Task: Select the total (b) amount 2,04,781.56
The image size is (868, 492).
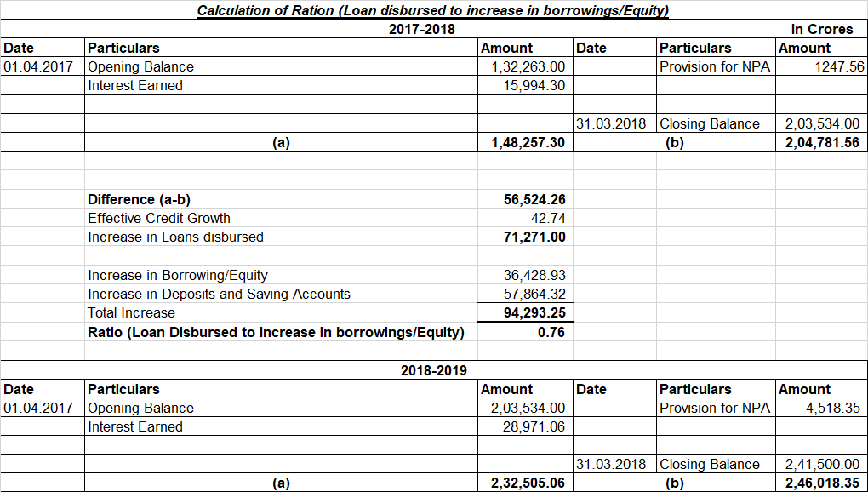Action: (x=821, y=143)
